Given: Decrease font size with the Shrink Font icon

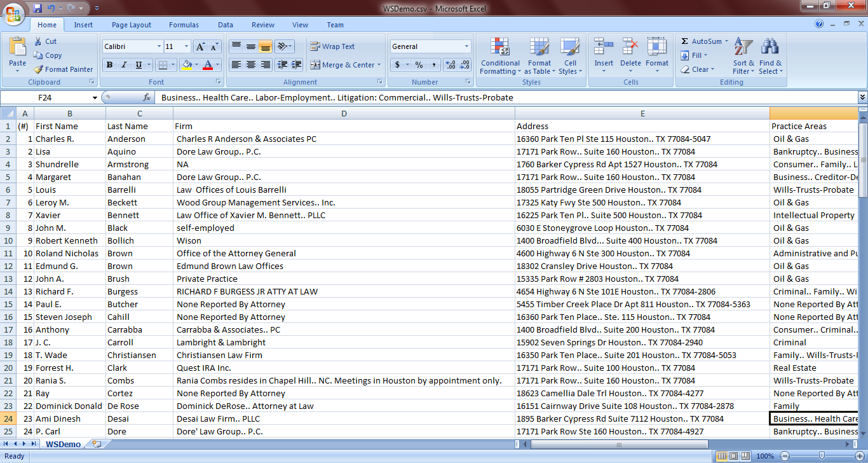Looking at the screenshot, I should click(214, 46).
